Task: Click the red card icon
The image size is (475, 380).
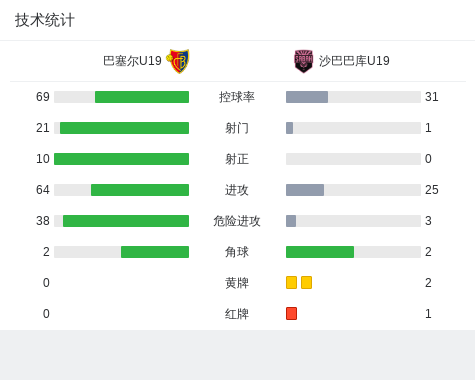Action: [x=291, y=313]
